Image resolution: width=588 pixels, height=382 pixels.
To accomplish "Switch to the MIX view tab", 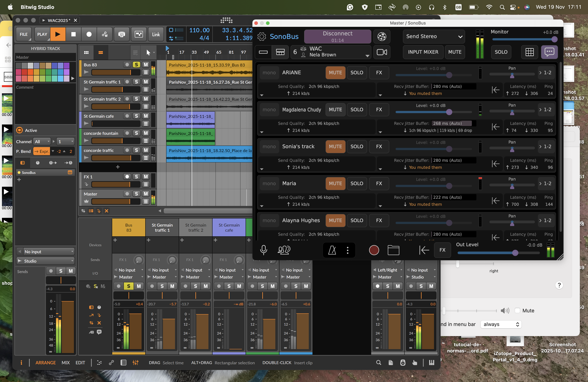I will pyautogui.click(x=66, y=363).
